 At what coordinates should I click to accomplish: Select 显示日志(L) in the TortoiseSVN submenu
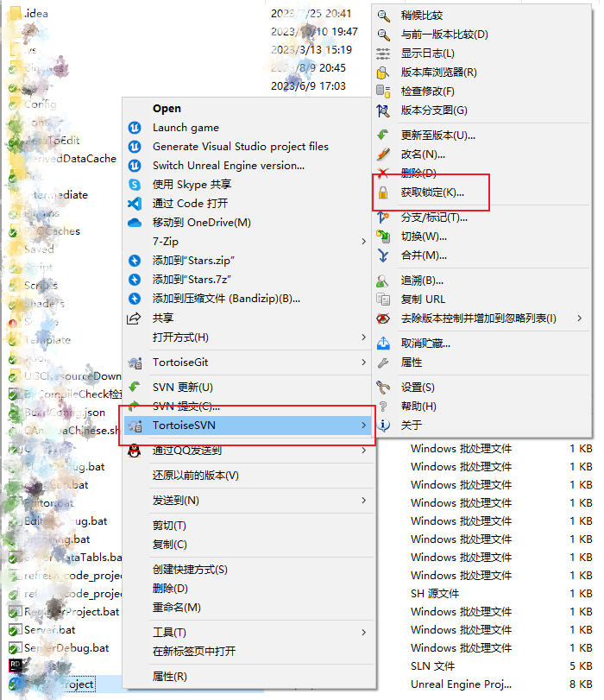[427, 54]
